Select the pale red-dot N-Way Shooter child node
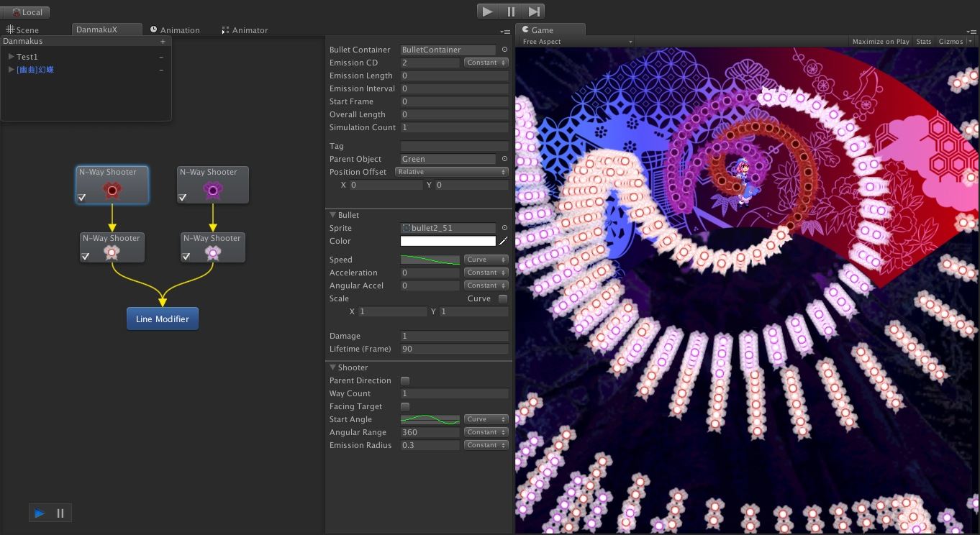 [x=112, y=247]
